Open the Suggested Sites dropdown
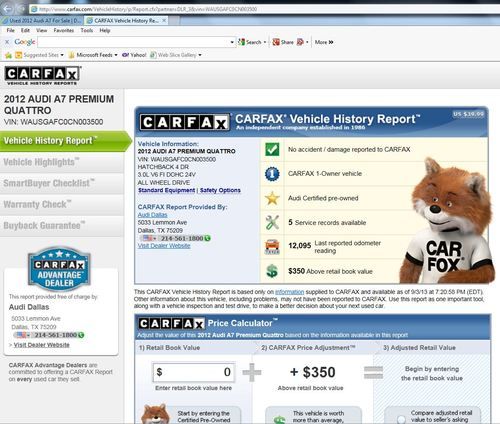 point(62,55)
